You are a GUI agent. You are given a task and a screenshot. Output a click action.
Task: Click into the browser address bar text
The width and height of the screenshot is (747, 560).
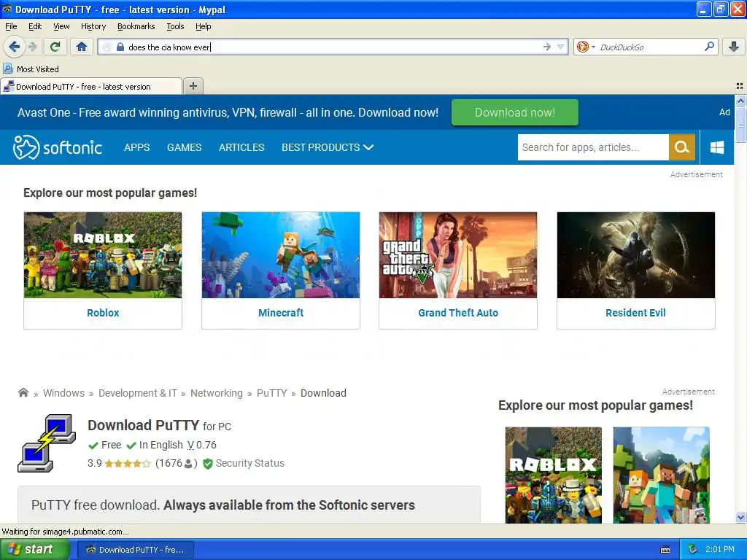(x=333, y=47)
